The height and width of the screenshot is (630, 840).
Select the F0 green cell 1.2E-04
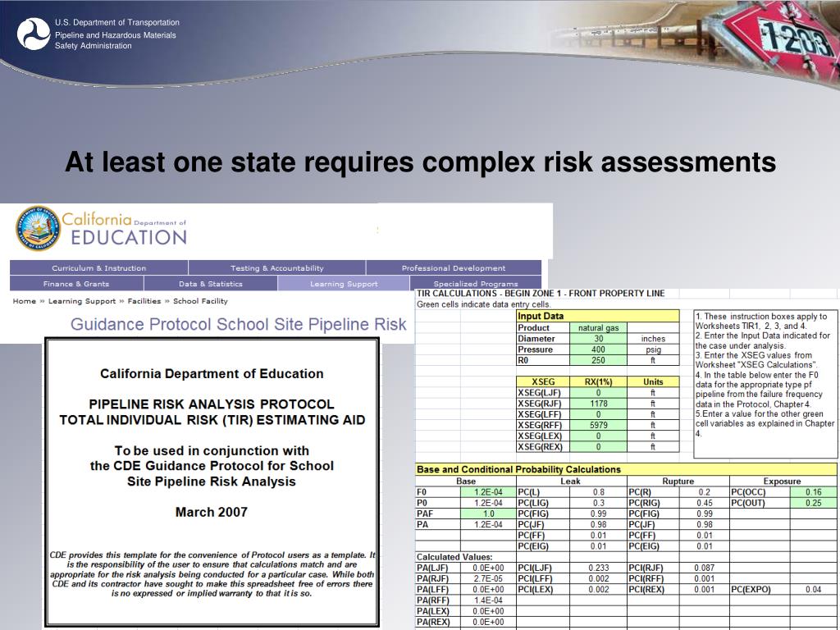click(x=489, y=492)
